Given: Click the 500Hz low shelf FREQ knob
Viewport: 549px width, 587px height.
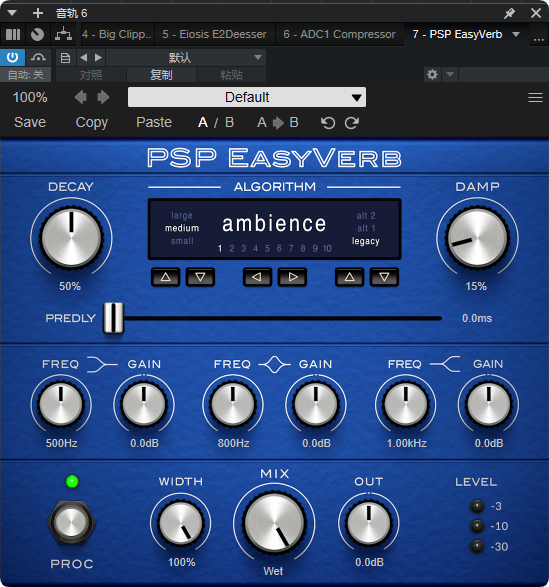Looking at the screenshot, I should click(x=61, y=405).
